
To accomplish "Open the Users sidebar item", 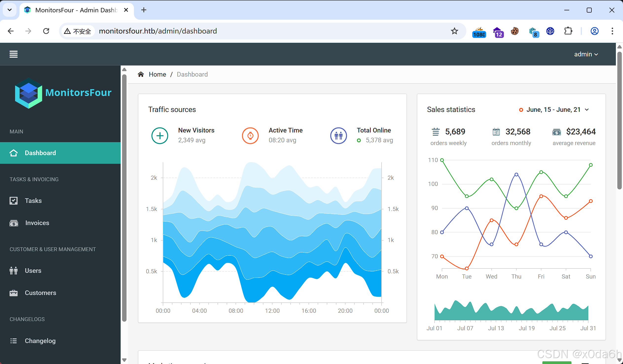I will (33, 271).
